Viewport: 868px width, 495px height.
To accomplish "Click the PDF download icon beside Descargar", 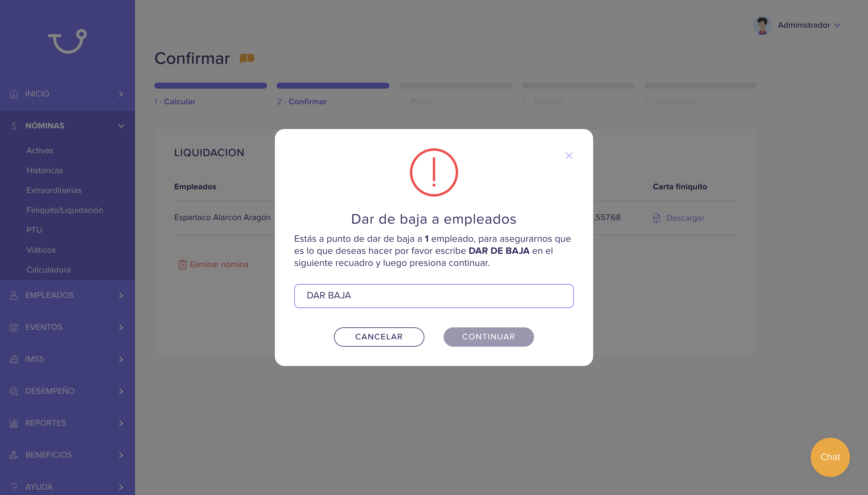I will (x=657, y=218).
